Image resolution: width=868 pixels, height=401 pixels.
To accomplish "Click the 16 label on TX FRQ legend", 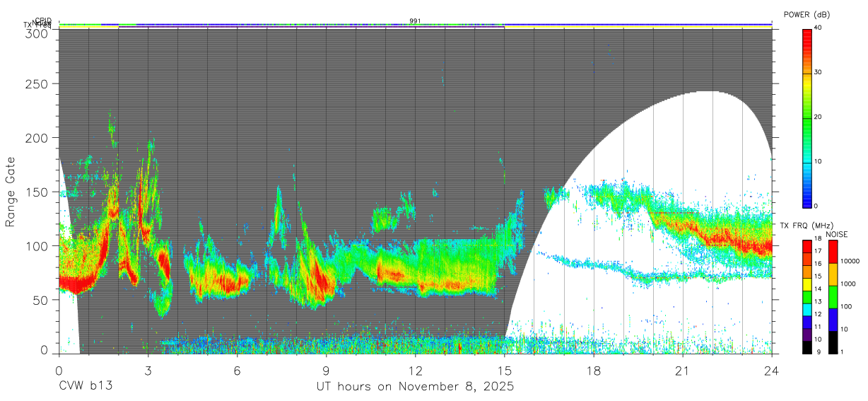I will (x=818, y=265).
